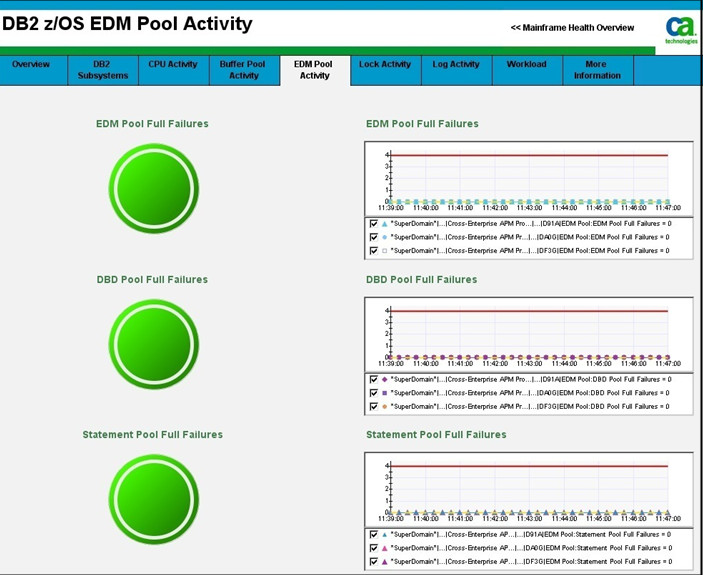The height and width of the screenshot is (575, 703).
Task: Select DA0G DBD Pool Full Failures legend text
Action: tap(530, 393)
